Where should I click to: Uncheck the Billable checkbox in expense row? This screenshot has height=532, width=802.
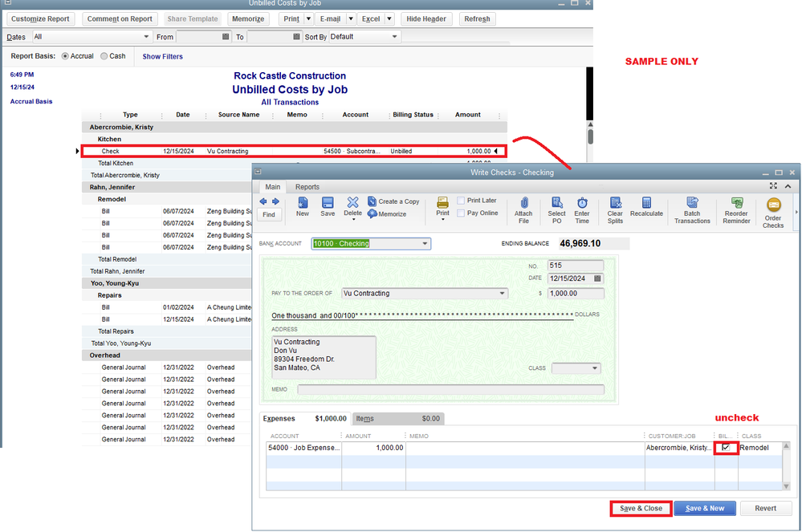tap(726, 448)
